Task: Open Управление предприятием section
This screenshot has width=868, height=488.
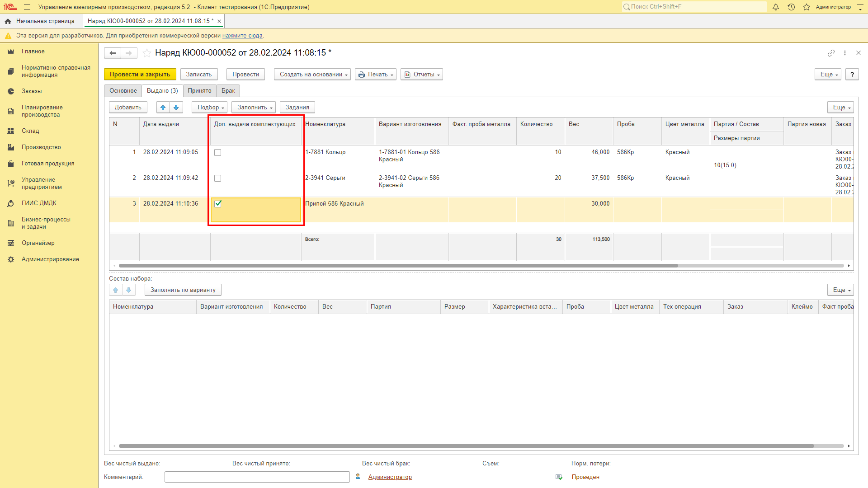Action: (42, 183)
